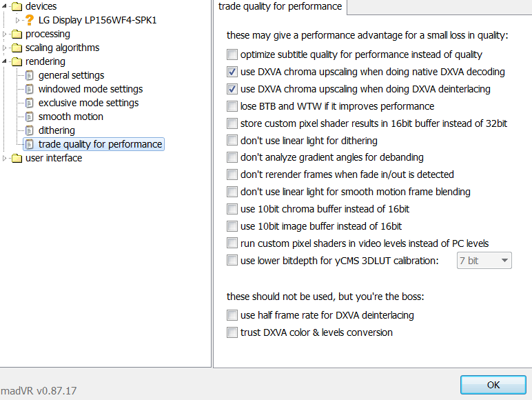Viewport: 532px width, 400px height.
Task: Select the trade quality for performance tab
Action: 280,6
